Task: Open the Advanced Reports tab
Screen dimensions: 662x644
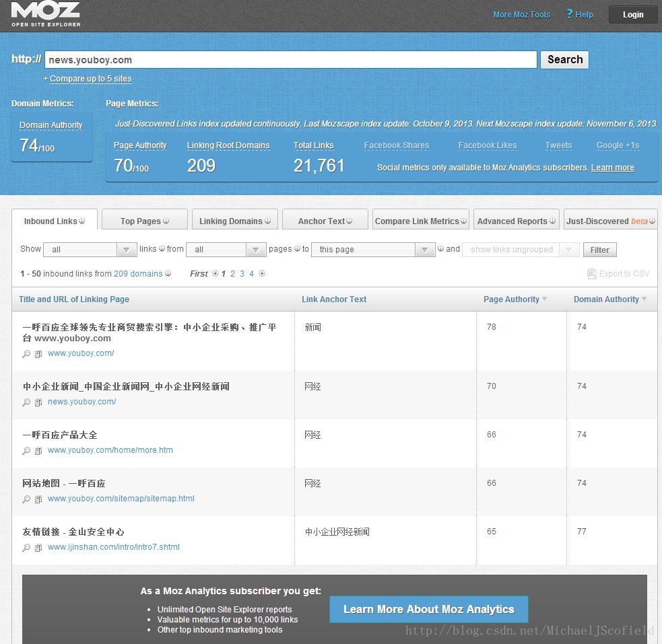Action: point(517,220)
